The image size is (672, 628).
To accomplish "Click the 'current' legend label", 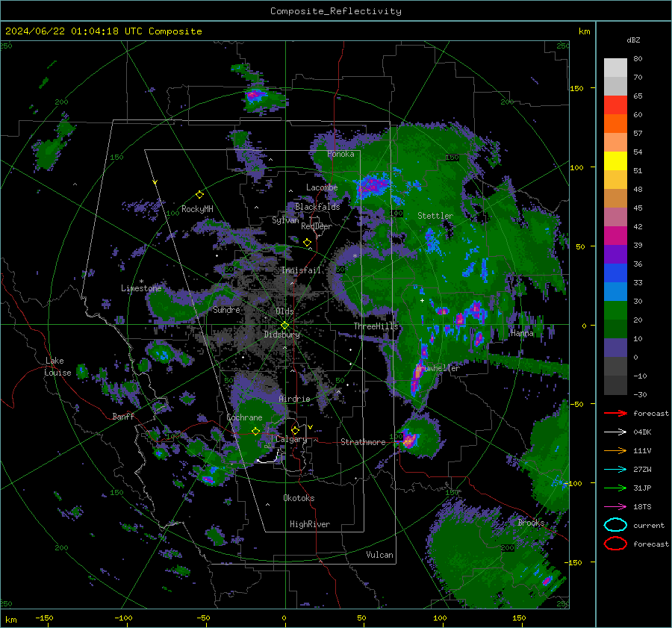I will (649, 526).
